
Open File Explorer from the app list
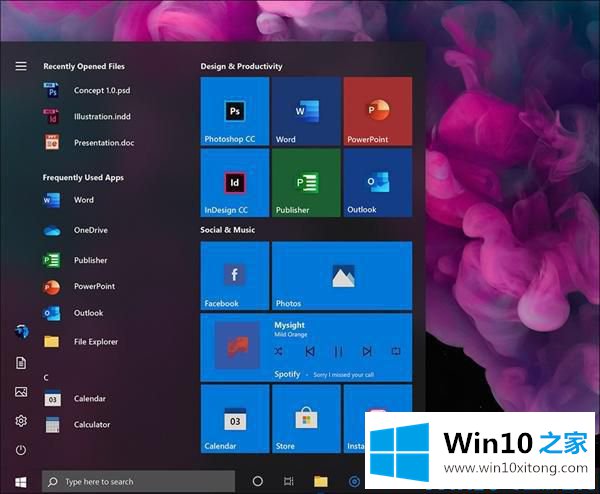click(x=81, y=341)
